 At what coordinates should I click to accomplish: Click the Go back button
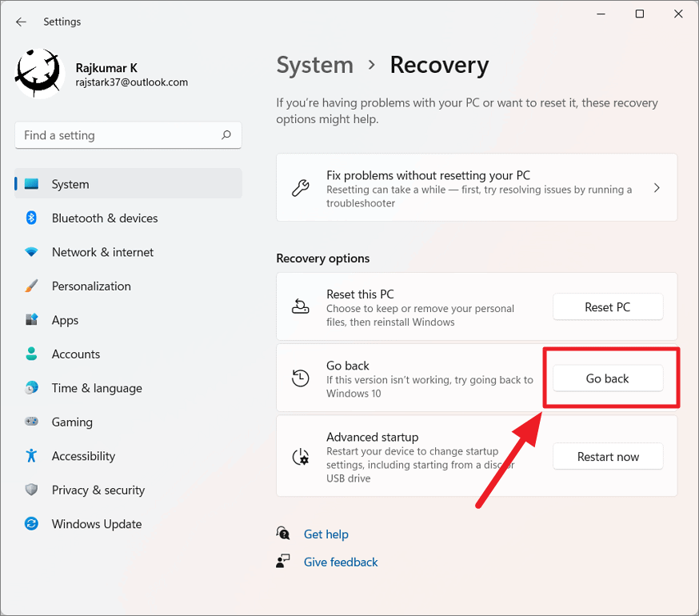click(x=608, y=378)
